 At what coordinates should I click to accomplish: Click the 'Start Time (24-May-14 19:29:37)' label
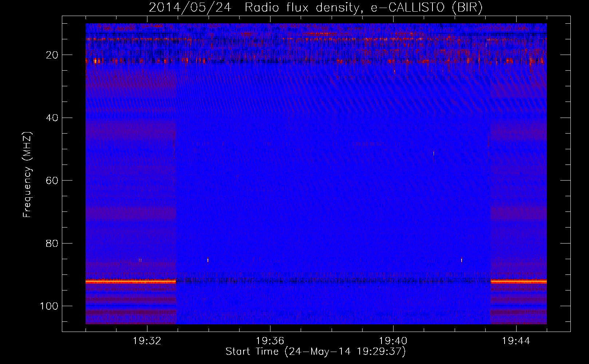(x=316, y=352)
